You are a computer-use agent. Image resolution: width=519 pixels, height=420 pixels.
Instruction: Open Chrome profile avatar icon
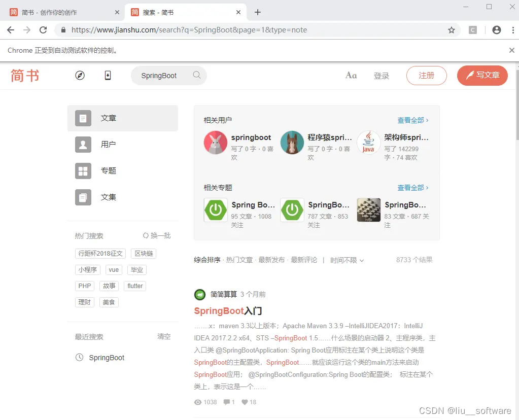coord(497,30)
